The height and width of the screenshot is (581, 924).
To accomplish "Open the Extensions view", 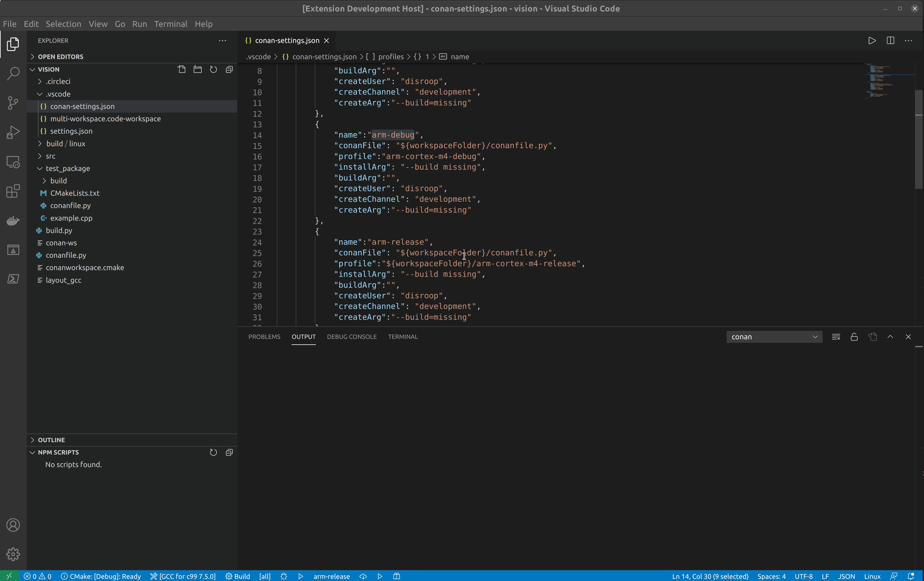I will (x=13, y=191).
